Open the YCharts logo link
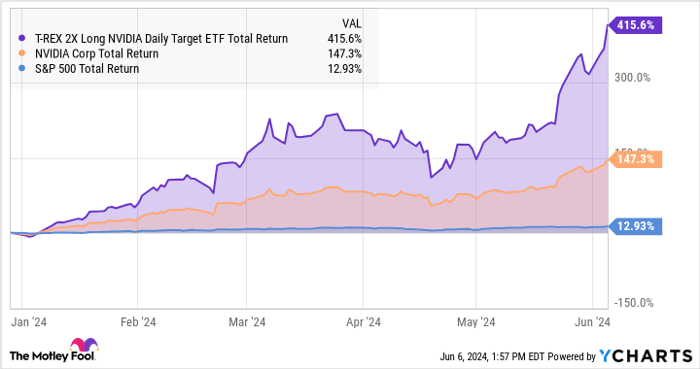Screen dimensions: 700x369 click(x=646, y=356)
